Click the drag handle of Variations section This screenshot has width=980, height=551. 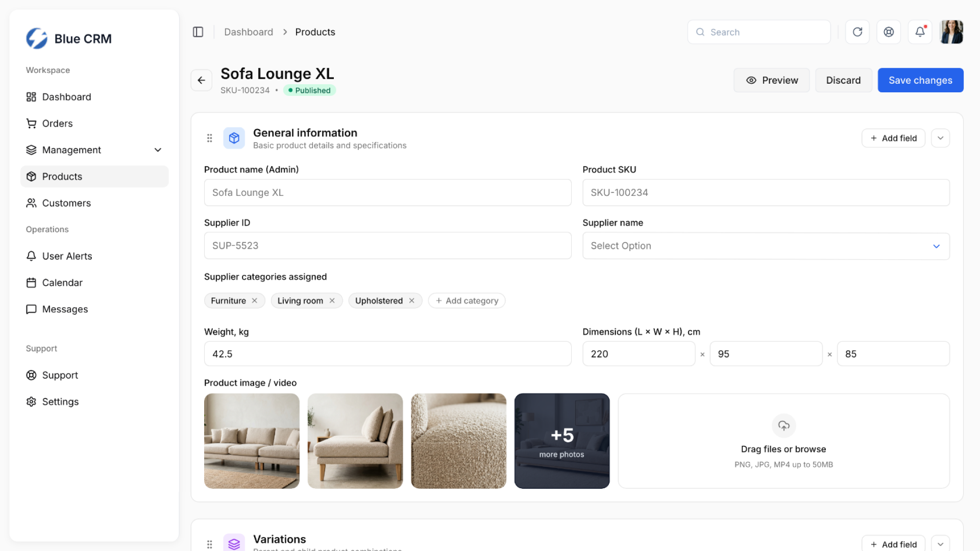209,544
